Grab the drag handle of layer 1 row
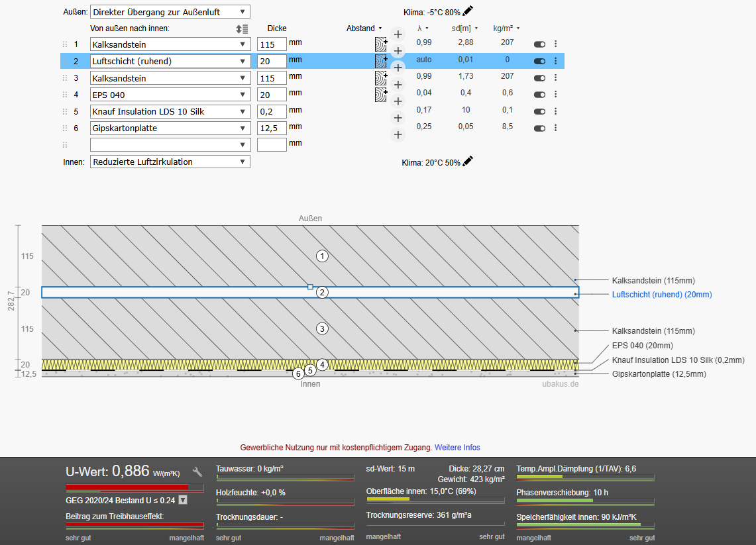 pyautogui.click(x=65, y=44)
